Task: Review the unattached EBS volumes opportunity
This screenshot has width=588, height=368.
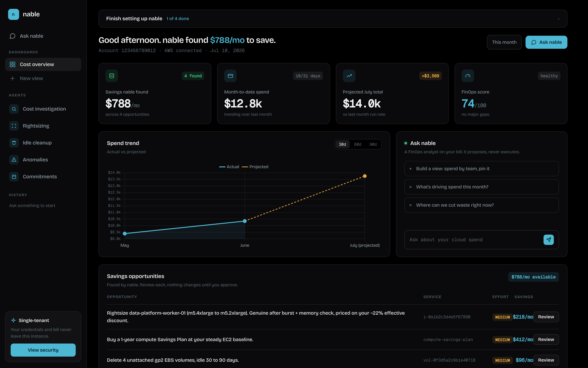Action: pyautogui.click(x=546, y=360)
